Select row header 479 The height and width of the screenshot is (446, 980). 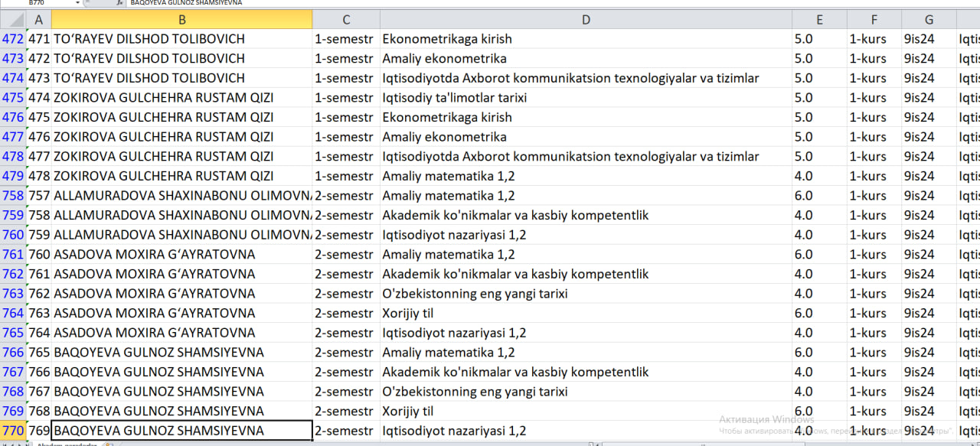pyautogui.click(x=12, y=176)
